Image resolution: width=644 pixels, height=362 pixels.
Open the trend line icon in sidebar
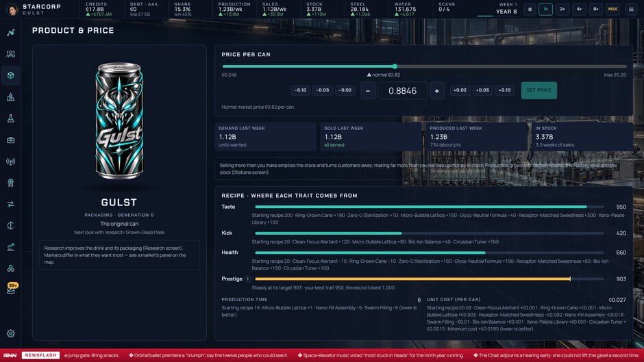pos(11,32)
